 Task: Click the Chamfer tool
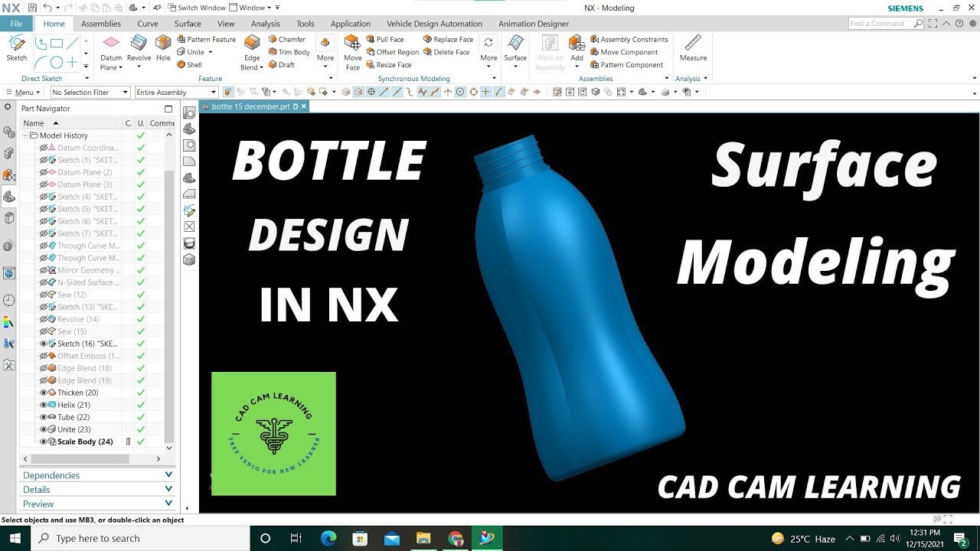[287, 39]
